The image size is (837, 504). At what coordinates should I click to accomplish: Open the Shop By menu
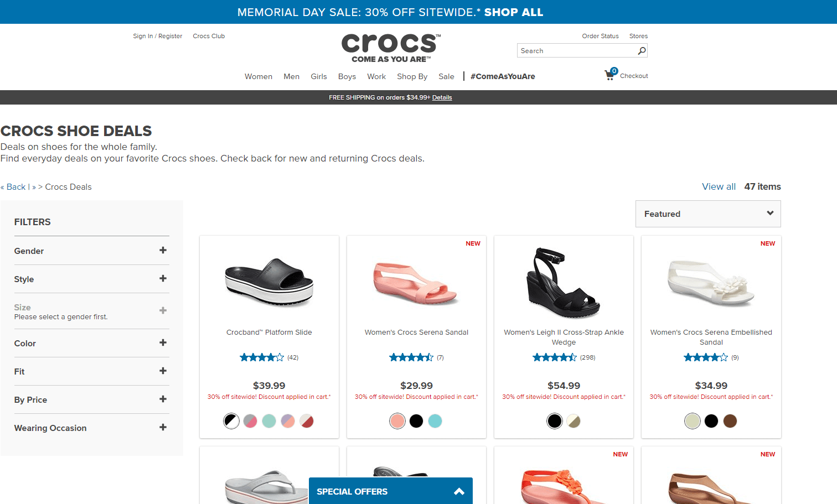click(412, 76)
